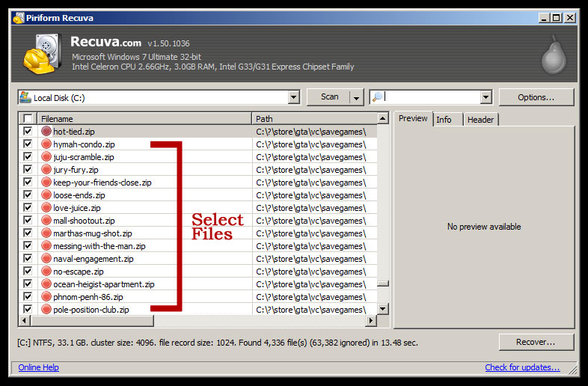Click the status dot next to jury-fury.zip

click(46, 170)
